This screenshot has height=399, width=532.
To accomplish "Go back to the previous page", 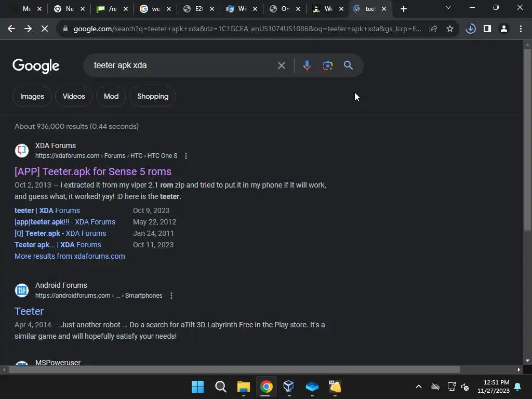I will coord(11,29).
